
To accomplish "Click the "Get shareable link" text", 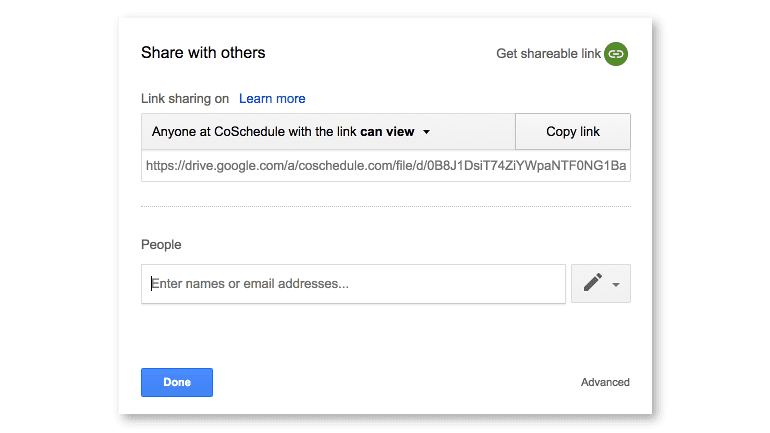I will (548, 54).
